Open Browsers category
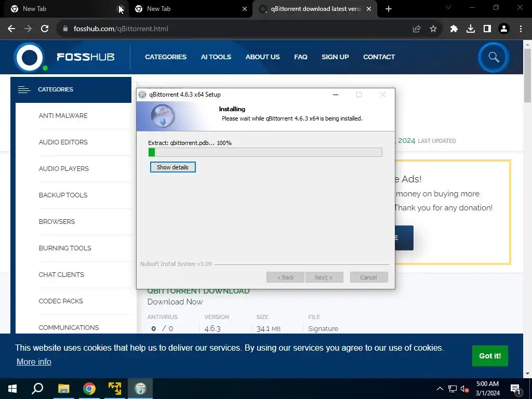This screenshot has height=399, width=532. tap(57, 221)
